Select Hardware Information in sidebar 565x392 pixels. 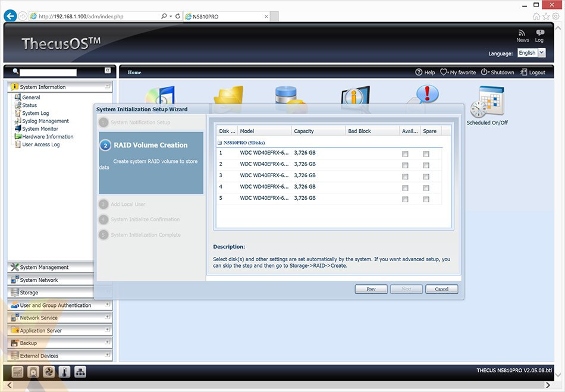(x=48, y=137)
